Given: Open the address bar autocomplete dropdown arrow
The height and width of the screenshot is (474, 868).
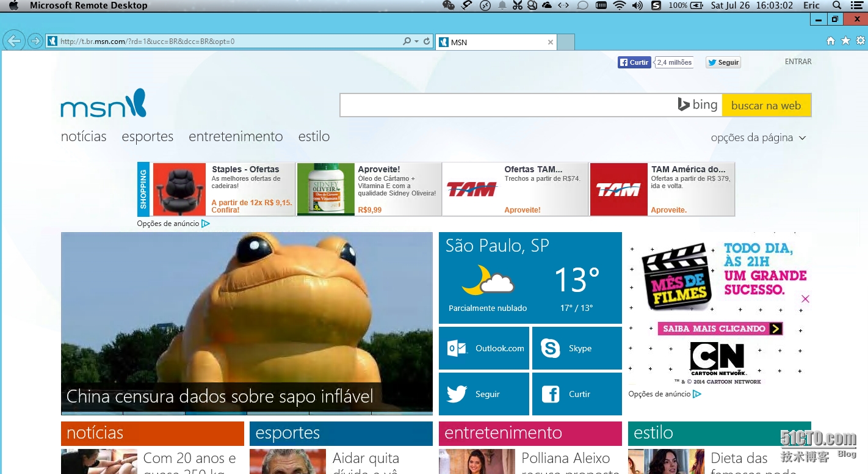Looking at the screenshot, I should click(416, 42).
